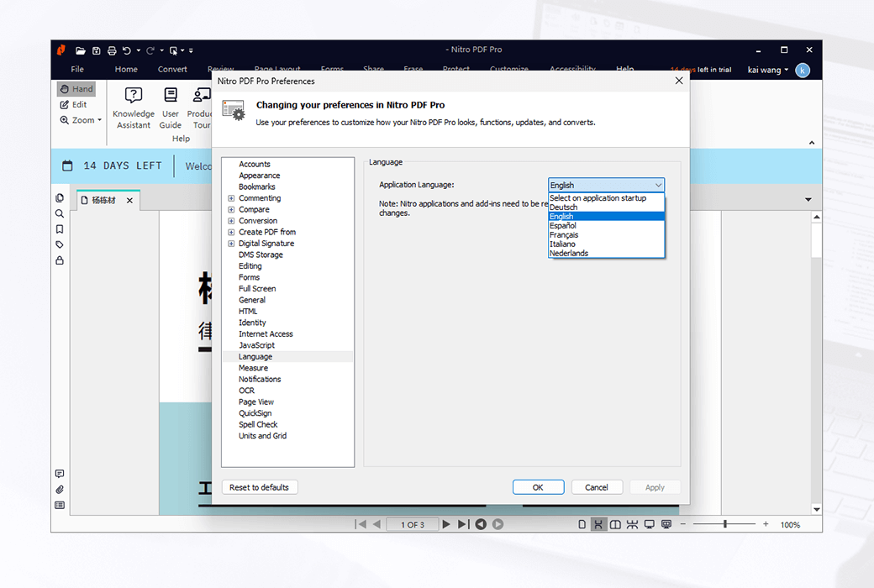The height and width of the screenshot is (588, 874).
Task: Apply the preference changes
Action: [655, 486]
